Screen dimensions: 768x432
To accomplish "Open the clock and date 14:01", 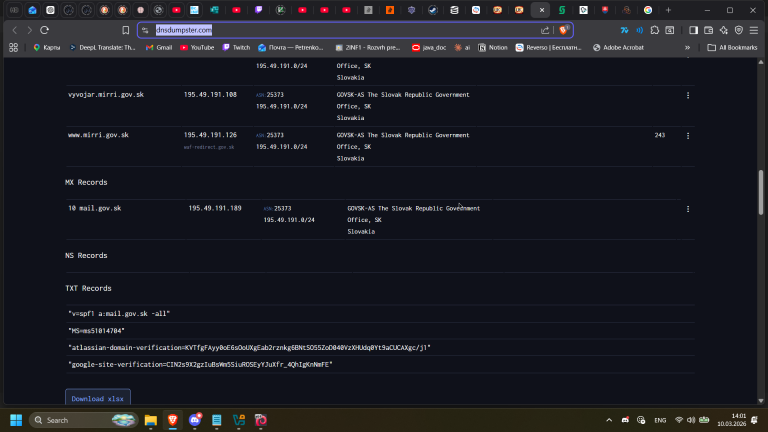I will 731,420.
